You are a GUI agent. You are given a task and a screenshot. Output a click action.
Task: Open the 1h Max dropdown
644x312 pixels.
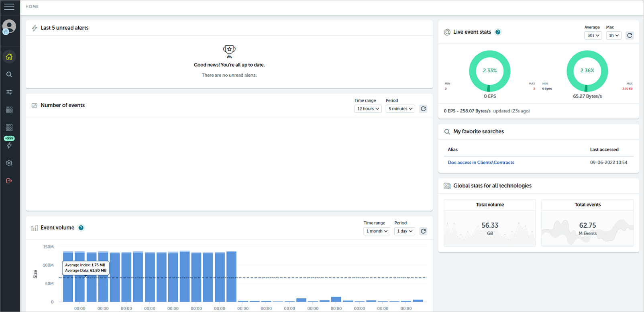[x=613, y=35]
